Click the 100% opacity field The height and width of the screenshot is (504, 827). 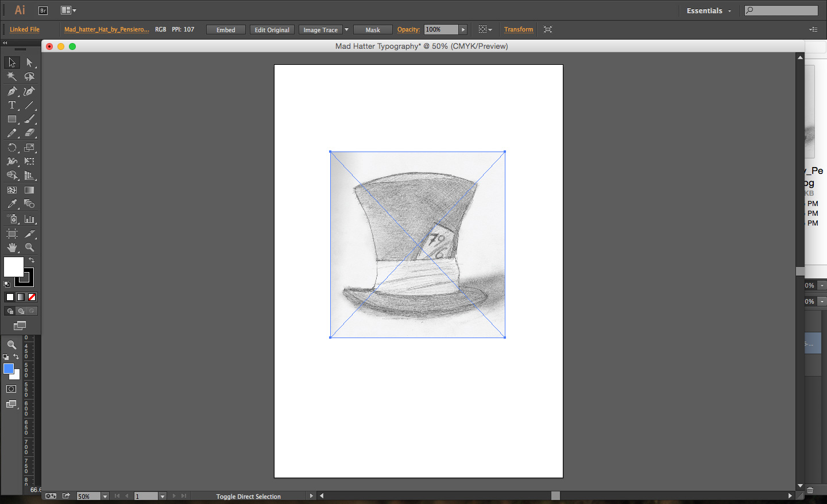click(x=441, y=29)
